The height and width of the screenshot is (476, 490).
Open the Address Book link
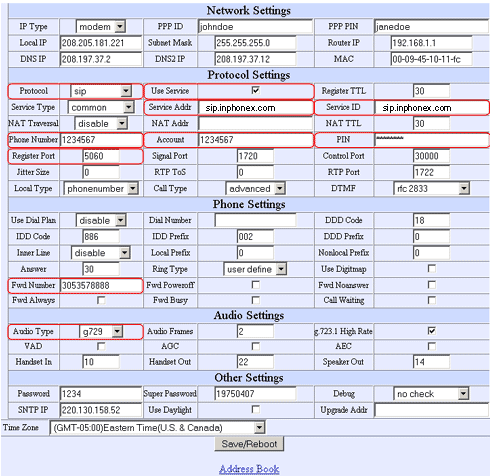click(x=249, y=469)
